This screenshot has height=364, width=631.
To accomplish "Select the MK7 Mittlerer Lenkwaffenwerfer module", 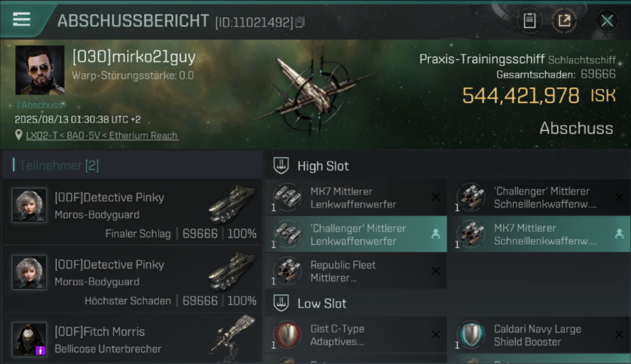I will 356,198.
